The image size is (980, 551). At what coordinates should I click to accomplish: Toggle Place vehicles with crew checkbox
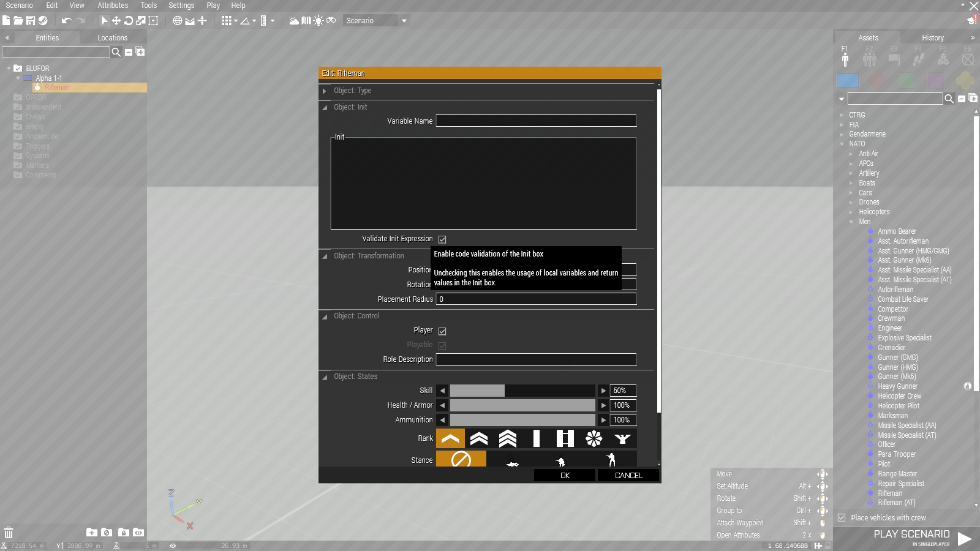[842, 517]
